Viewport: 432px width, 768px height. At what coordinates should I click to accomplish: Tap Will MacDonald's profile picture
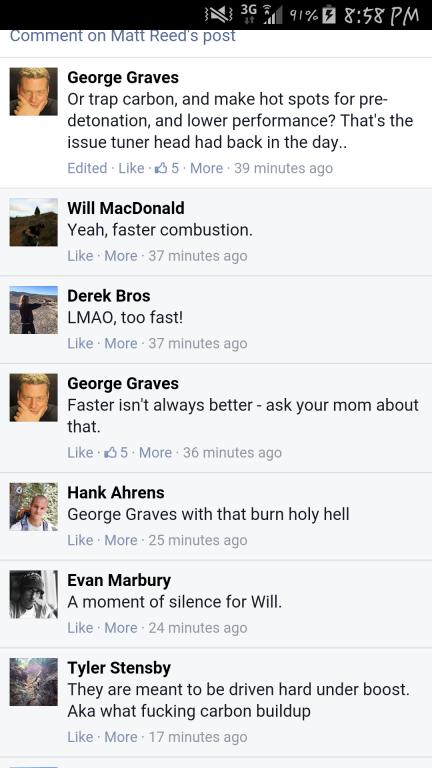[x=33, y=222]
